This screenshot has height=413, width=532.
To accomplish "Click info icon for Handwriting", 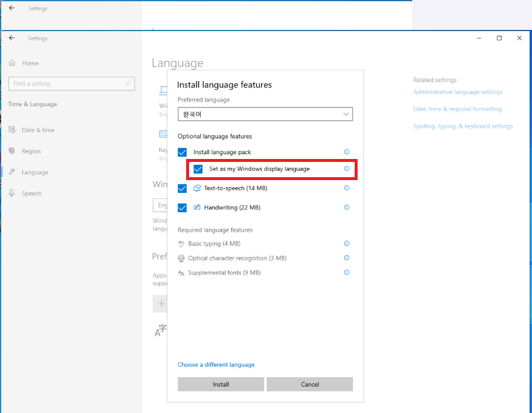I will tap(346, 207).
